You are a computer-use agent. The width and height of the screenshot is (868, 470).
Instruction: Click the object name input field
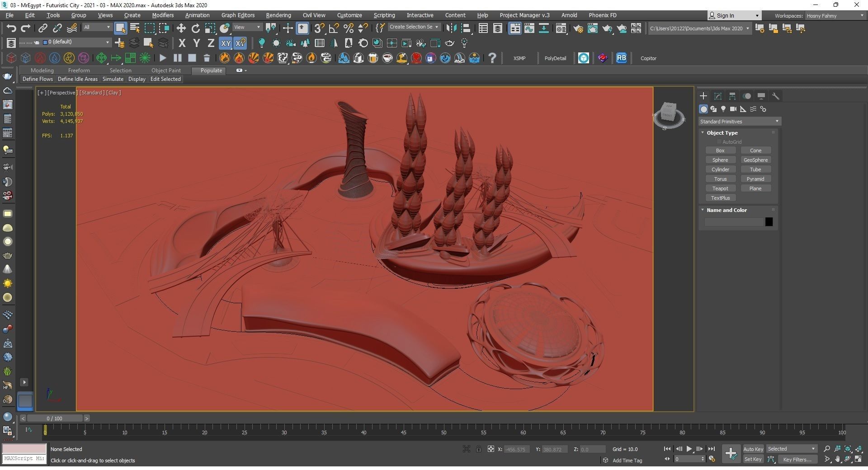click(734, 222)
